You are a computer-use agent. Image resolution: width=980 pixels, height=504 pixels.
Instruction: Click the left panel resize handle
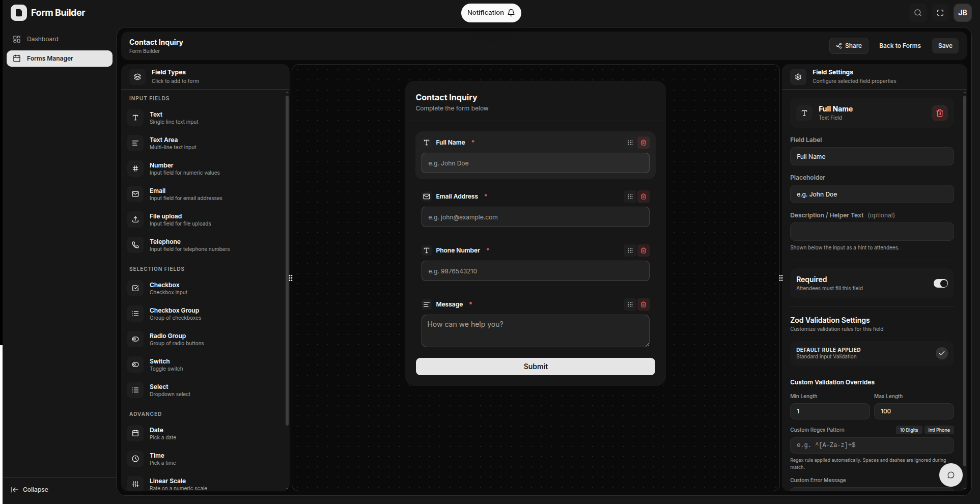point(291,278)
